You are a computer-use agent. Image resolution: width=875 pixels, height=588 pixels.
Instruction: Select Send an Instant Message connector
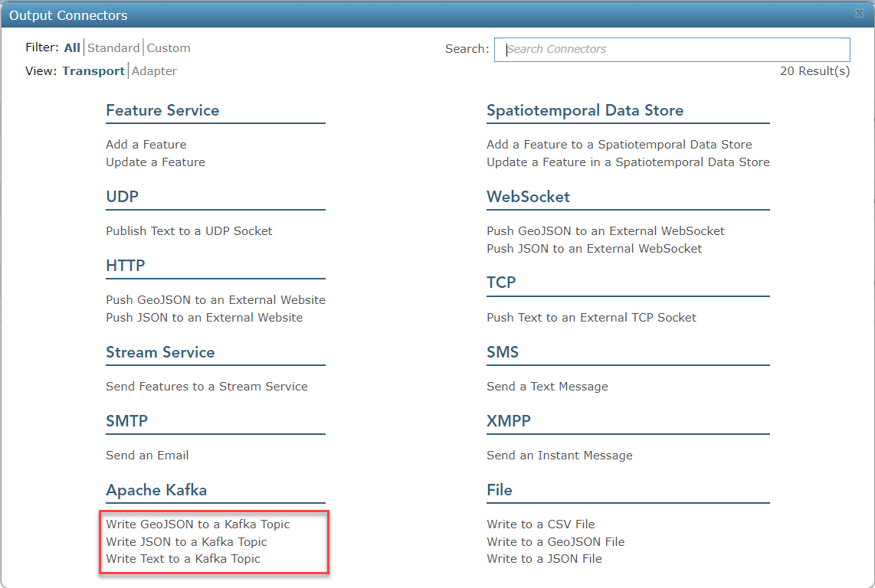pos(559,455)
